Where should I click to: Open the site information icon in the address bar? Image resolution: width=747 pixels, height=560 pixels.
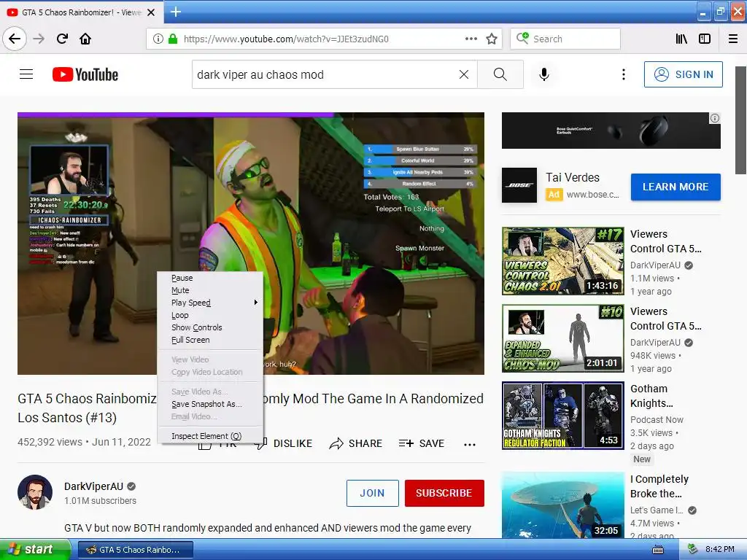(158, 39)
